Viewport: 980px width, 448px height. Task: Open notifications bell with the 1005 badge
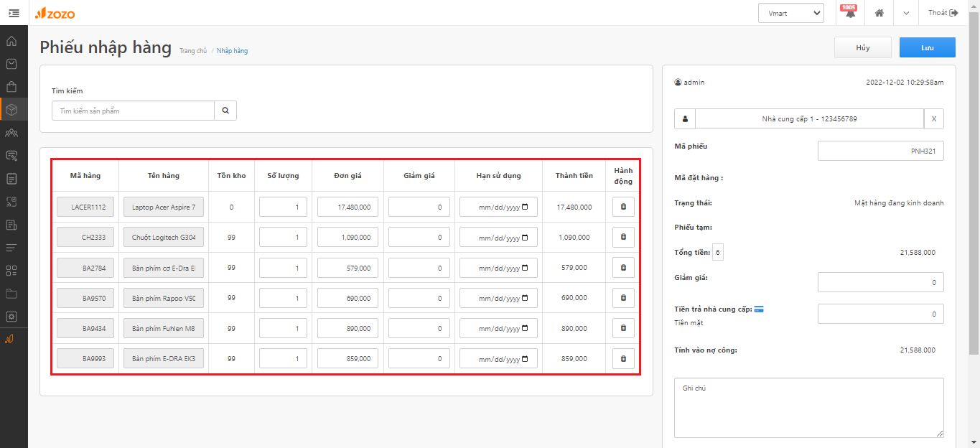[x=850, y=13]
